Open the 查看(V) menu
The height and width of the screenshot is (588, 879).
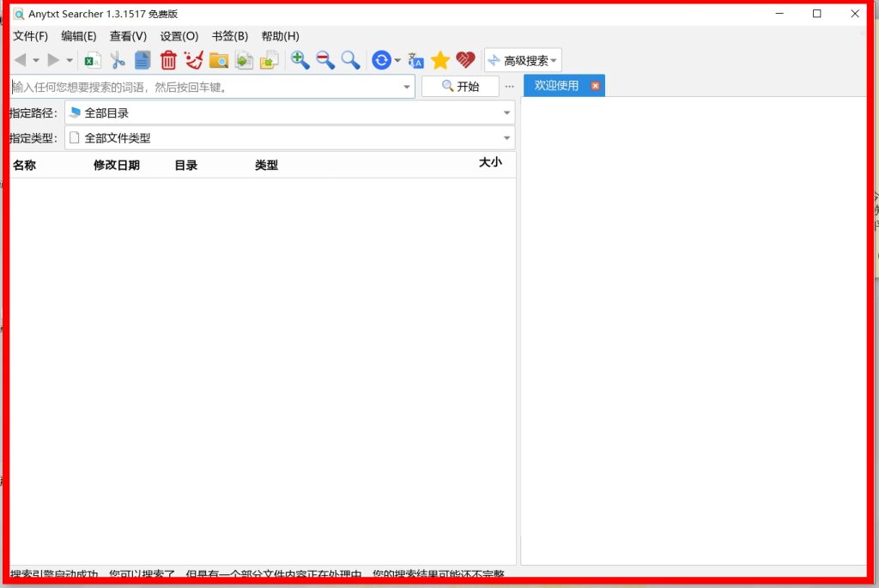[x=128, y=36]
